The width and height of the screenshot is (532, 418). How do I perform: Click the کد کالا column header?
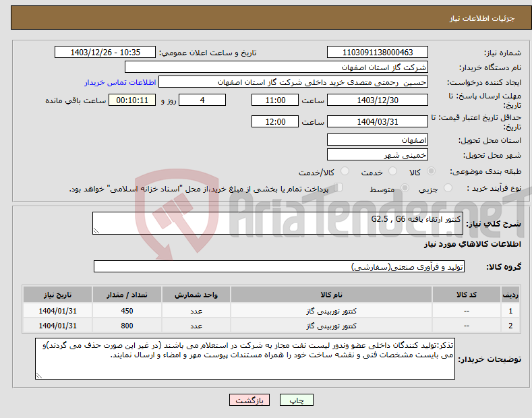[467, 295]
